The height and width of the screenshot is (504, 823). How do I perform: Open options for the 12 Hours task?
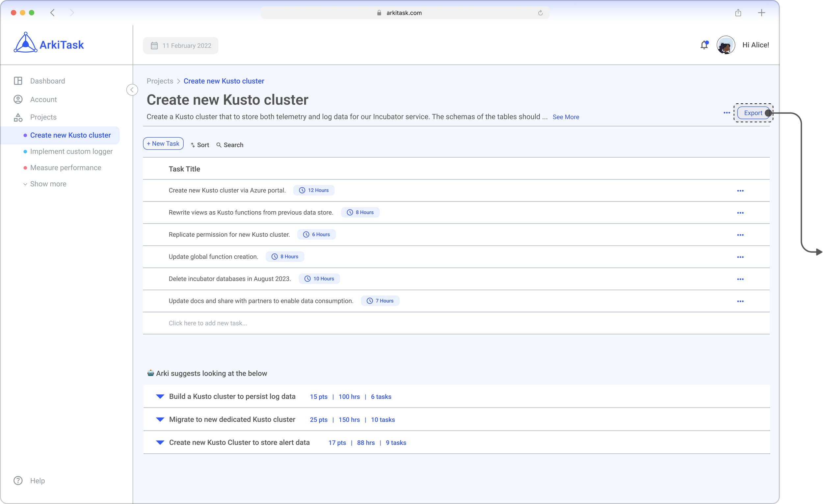click(x=740, y=191)
